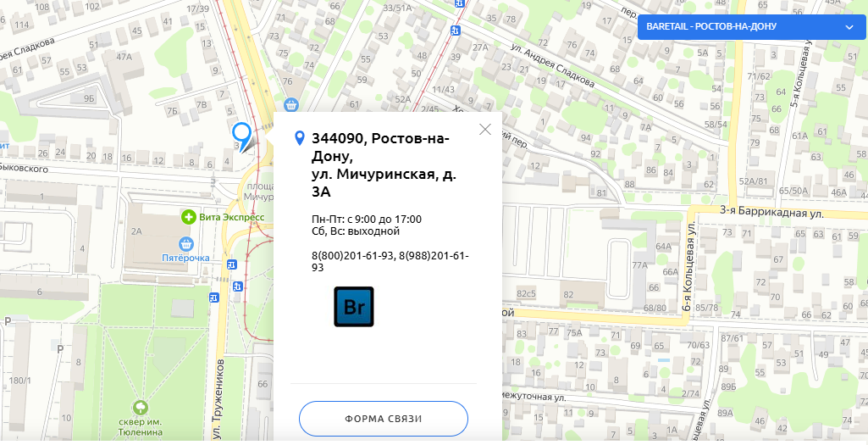868x445 pixels.
Task: Click house number 89А on the map
Action: click(727, 414)
